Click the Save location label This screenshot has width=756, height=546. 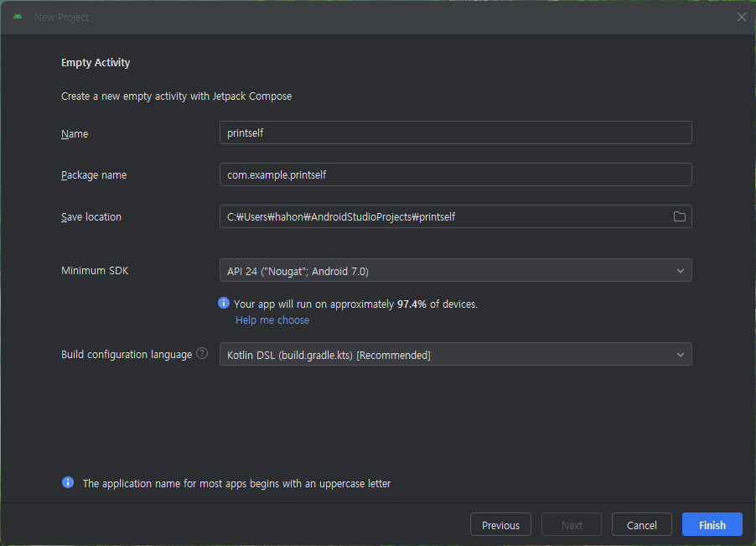click(x=91, y=217)
